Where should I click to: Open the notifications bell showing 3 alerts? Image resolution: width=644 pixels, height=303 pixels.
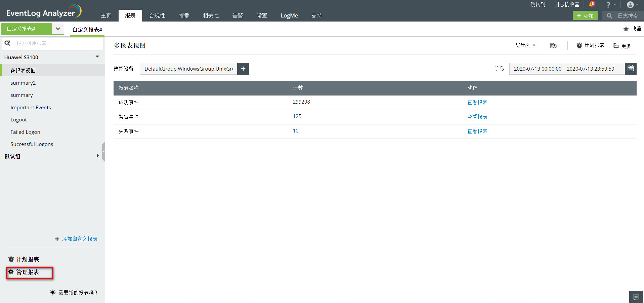(592, 4)
